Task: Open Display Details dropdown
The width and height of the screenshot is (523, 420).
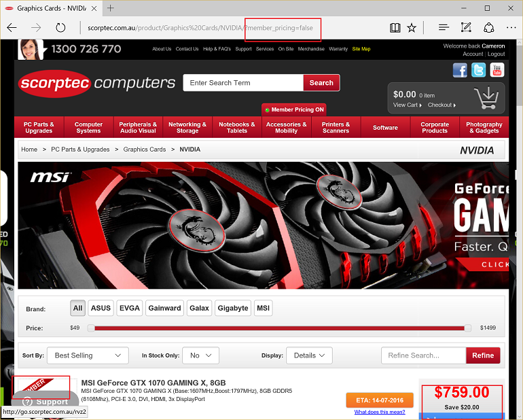Action: pyautogui.click(x=309, y=355)
